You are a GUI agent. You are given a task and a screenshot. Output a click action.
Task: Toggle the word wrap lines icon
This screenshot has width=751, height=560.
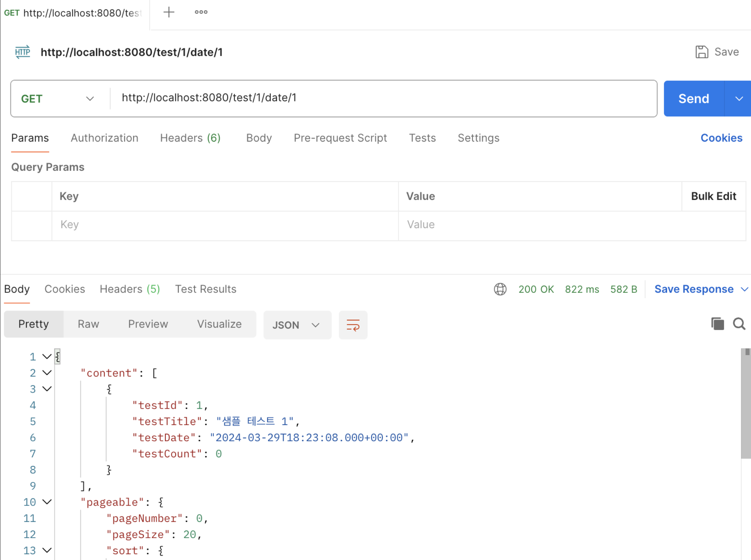353,325
